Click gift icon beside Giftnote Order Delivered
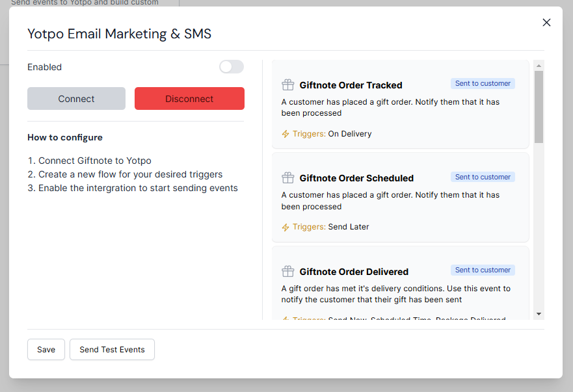Image resolution: width=573 pixels, height=392 pixels. tap(288, 272)
